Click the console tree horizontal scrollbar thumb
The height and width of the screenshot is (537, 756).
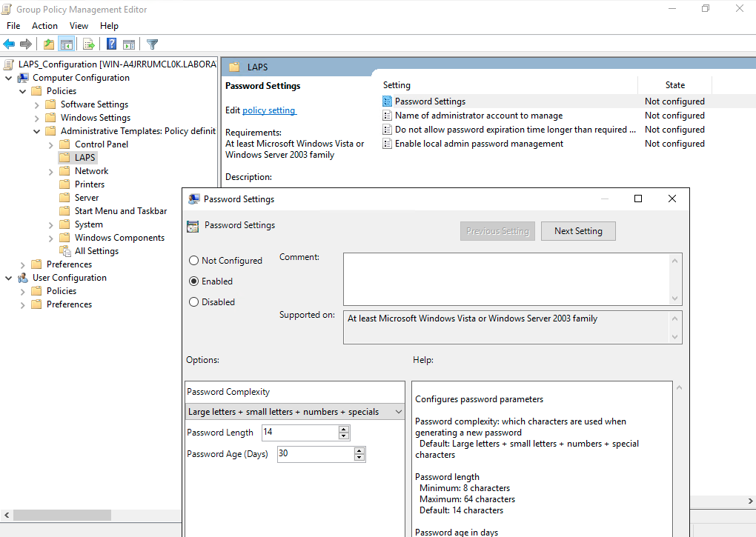click(x=62, y=515)
